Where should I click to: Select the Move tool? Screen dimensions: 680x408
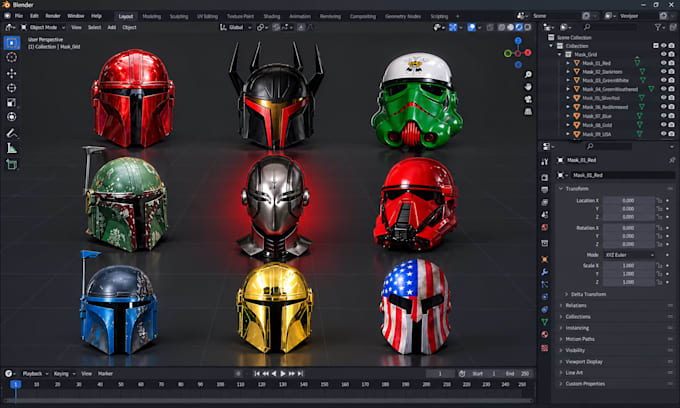12,73
